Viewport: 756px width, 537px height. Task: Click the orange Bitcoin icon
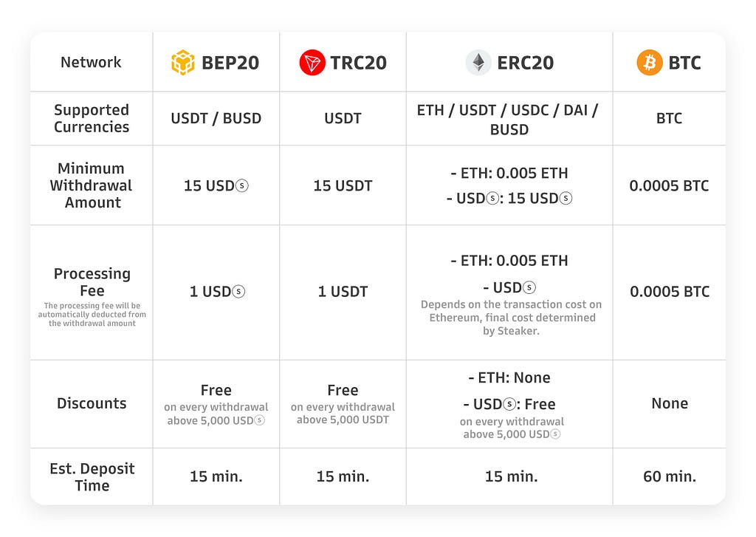(x=650, y=63)
